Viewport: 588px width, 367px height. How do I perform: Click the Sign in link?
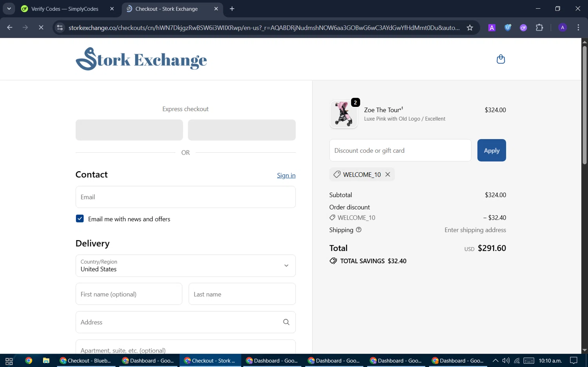pos(286,175)
